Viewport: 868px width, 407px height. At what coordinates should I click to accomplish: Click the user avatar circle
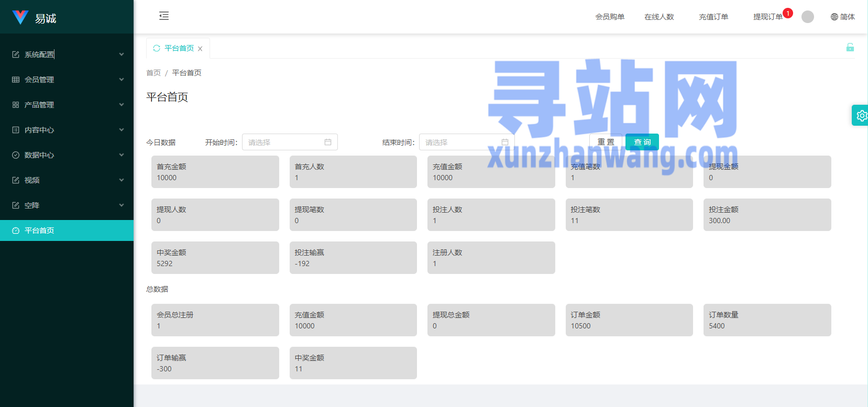coord(807,17)
